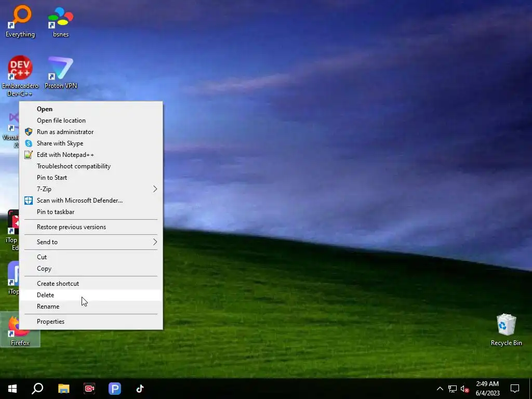Open Properties from the context menu
Viewport: 532px width, 399px height.
[x=91, y=322]
